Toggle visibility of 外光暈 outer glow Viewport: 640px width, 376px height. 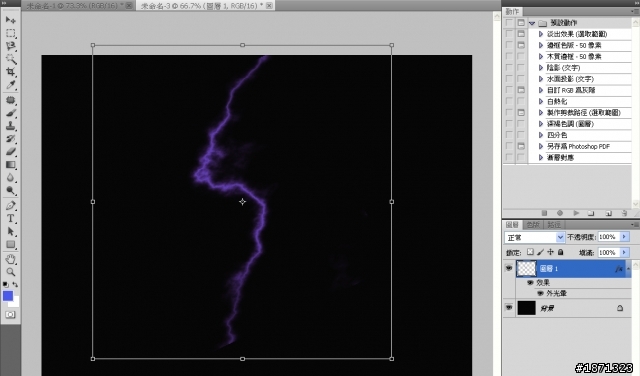tap(540, 293)
